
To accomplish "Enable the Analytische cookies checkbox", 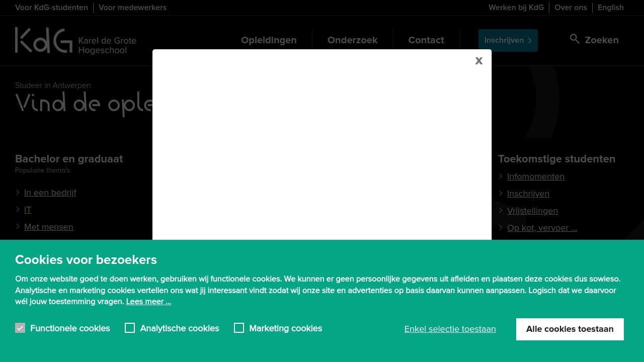I will tap(130, 328).
